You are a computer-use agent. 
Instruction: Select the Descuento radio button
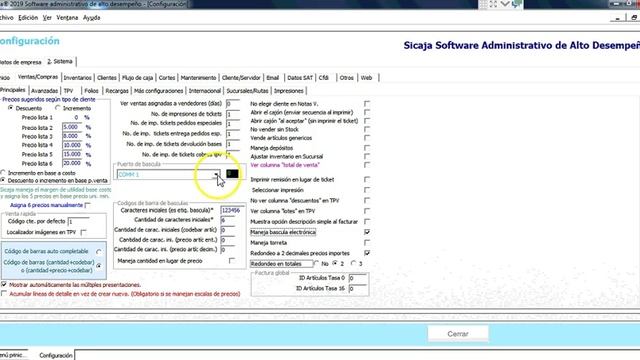pyautogui.click(x=11, y=108)
